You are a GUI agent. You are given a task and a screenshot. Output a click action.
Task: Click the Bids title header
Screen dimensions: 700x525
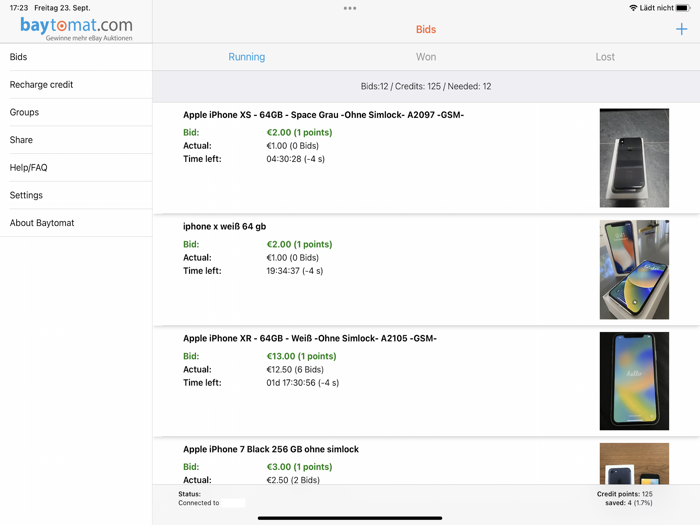(426, 29)
